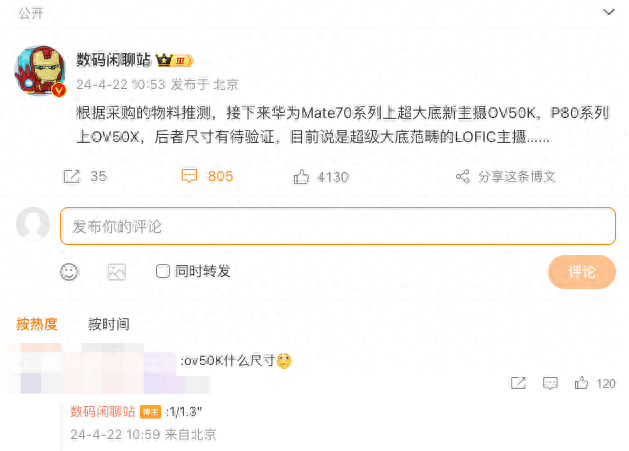
Task: Expand the chevron at top right
Action: pos(609,12)
